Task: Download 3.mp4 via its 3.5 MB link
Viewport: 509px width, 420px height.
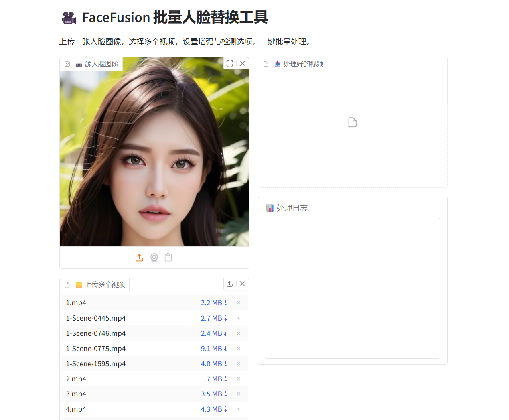Action: point(214,394)
